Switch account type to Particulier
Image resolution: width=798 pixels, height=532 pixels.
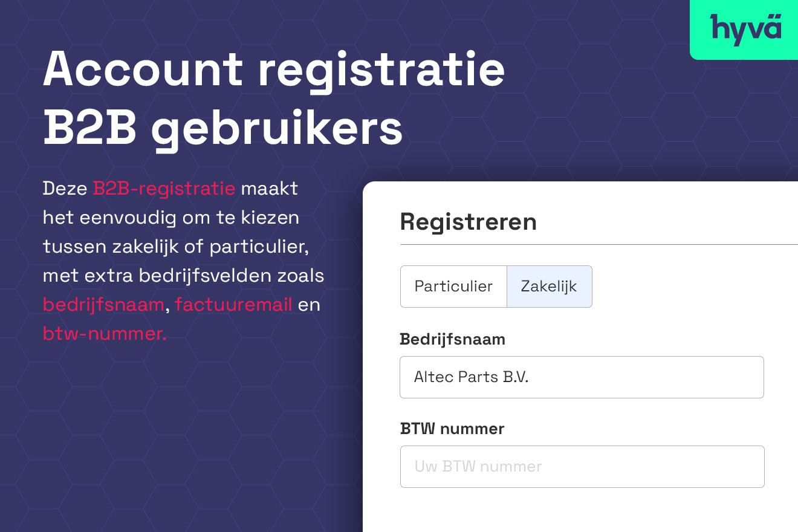453,287
